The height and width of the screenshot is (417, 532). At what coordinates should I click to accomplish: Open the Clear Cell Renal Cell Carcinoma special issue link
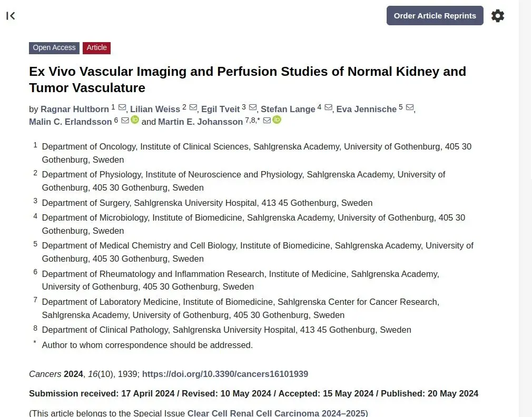276,413
